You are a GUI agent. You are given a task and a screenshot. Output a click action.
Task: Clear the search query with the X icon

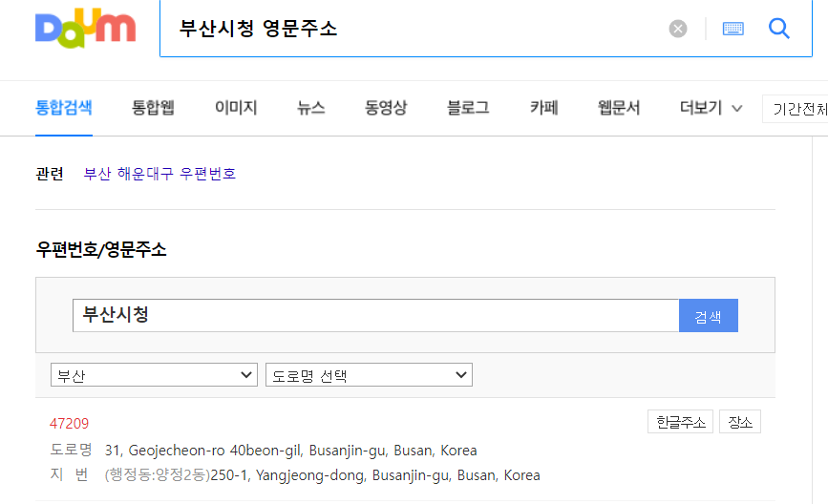(677, 29)
